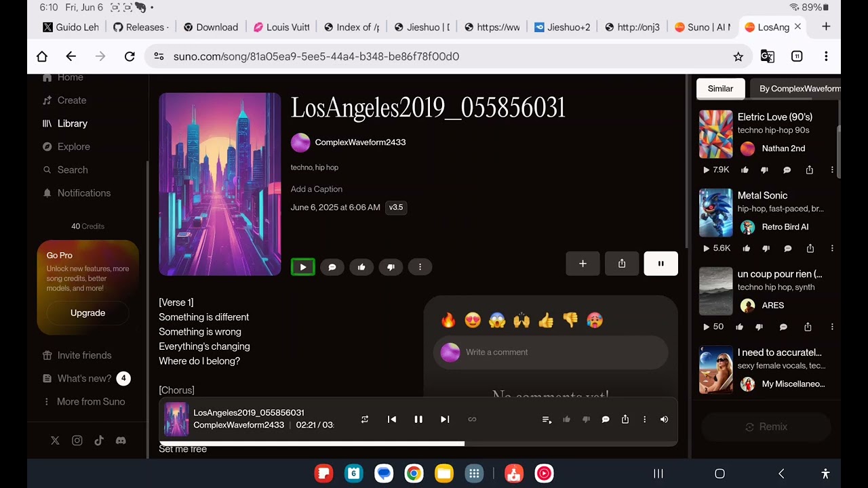Click the link icon in the player bar
The width and height of the screenshot is (868, 488).
point(472,420)
